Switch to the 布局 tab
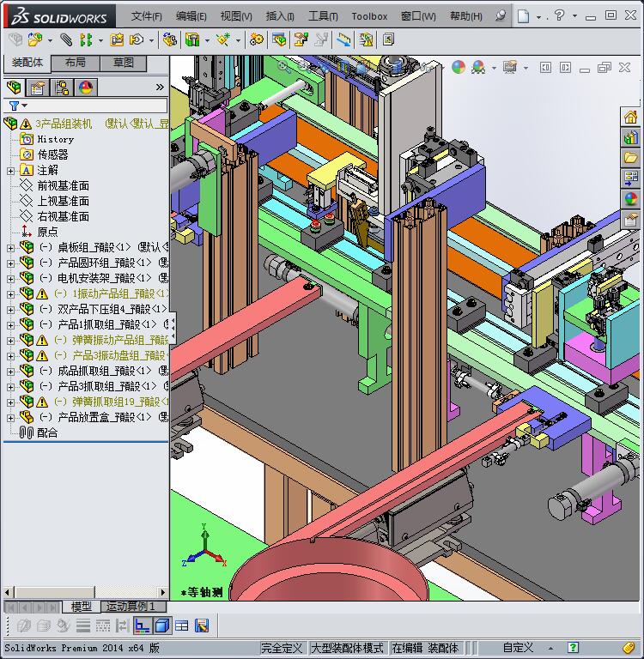 pyautogui.click(x=76, y=63)
